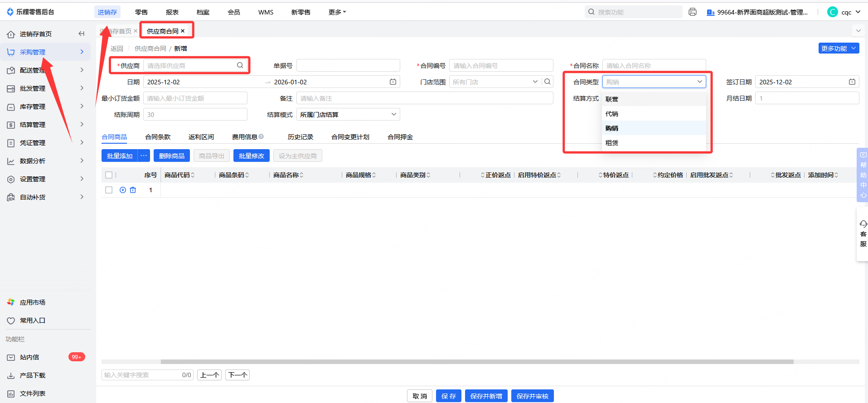Click the 设置管理 gear icon
Screen dimensions: 868x403
pos(11,179)
